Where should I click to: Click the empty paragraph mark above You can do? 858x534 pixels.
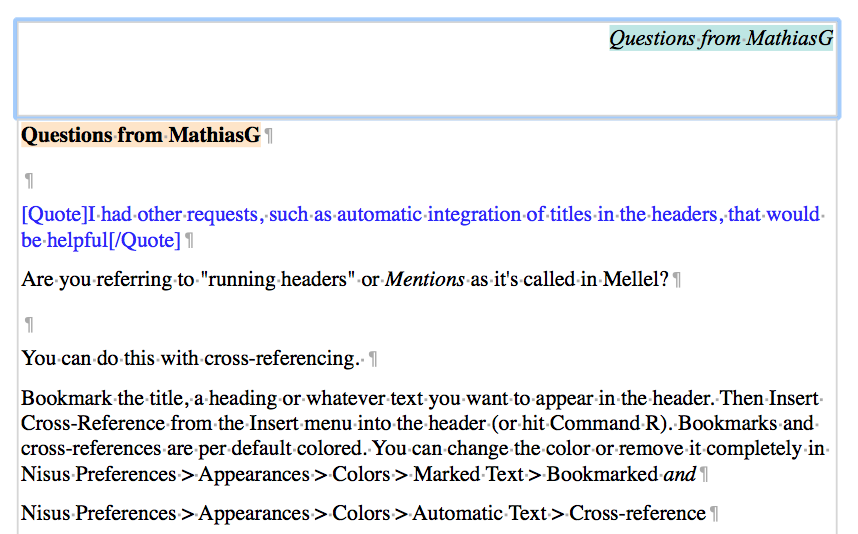[x=29, y=324]
